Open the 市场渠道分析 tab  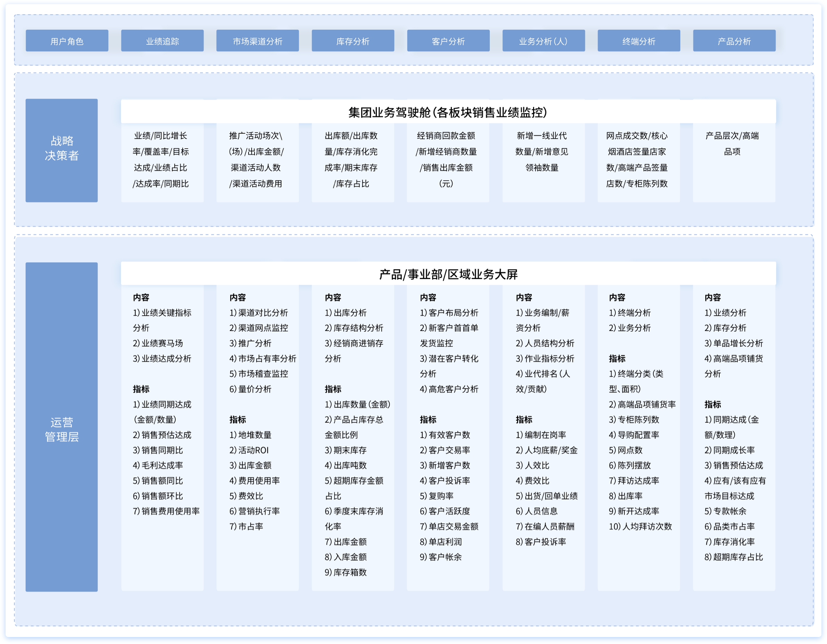pos(258,41)
